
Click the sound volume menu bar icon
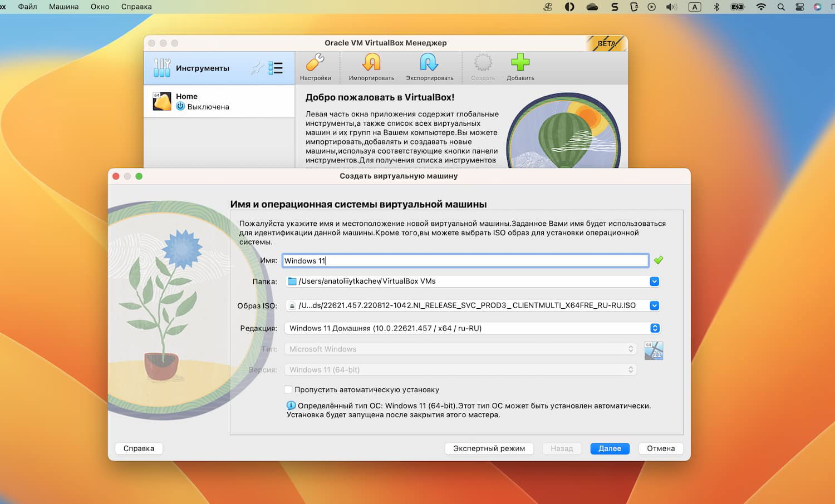(672, 7)
